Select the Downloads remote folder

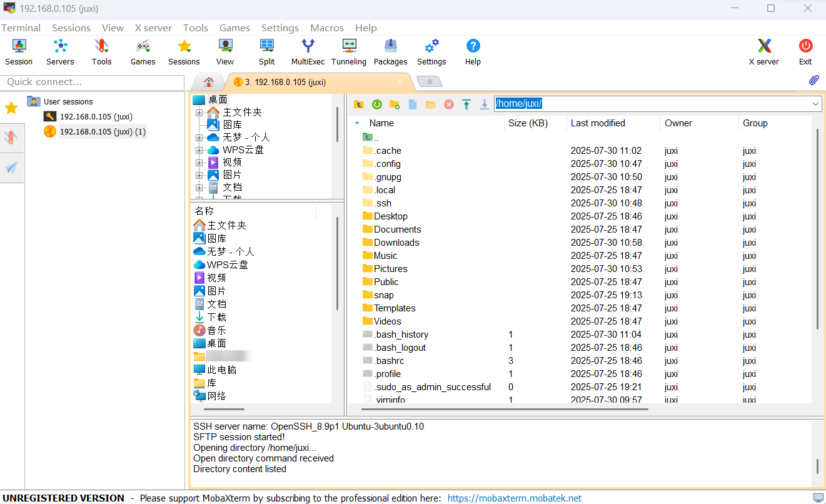[x=391, y=243]
